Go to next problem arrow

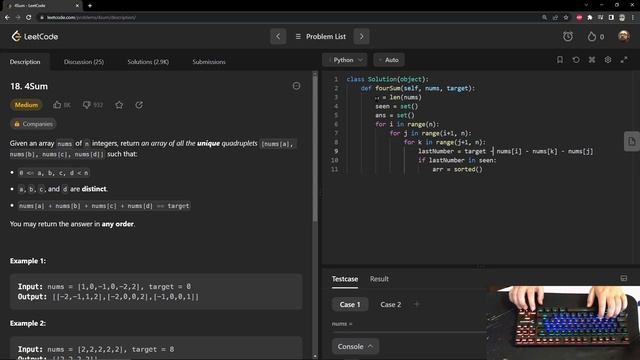coord(362,37)
